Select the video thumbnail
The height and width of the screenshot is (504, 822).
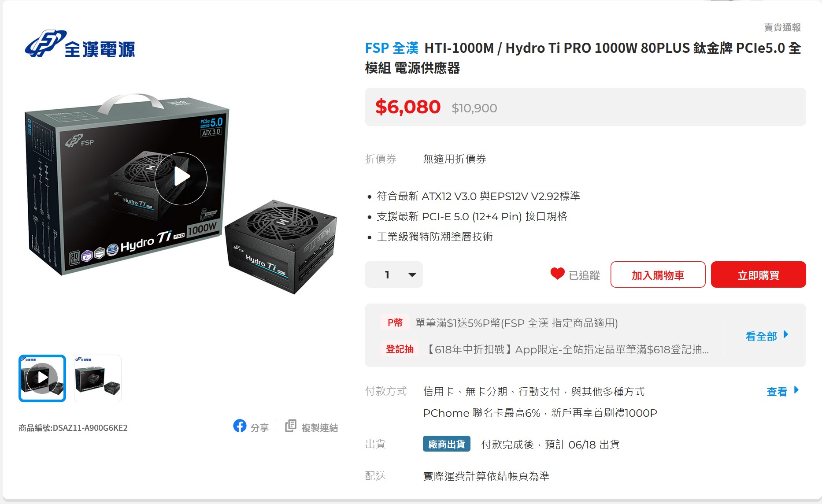click(42, 378)
